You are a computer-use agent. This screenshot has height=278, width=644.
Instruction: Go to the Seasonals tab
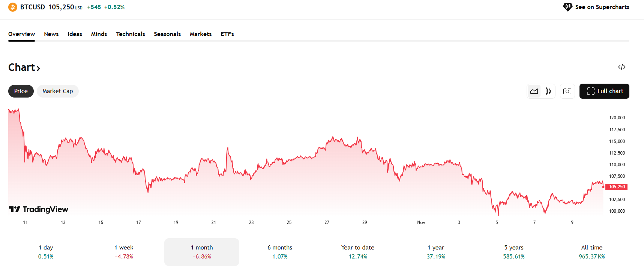tap(167, 34)
